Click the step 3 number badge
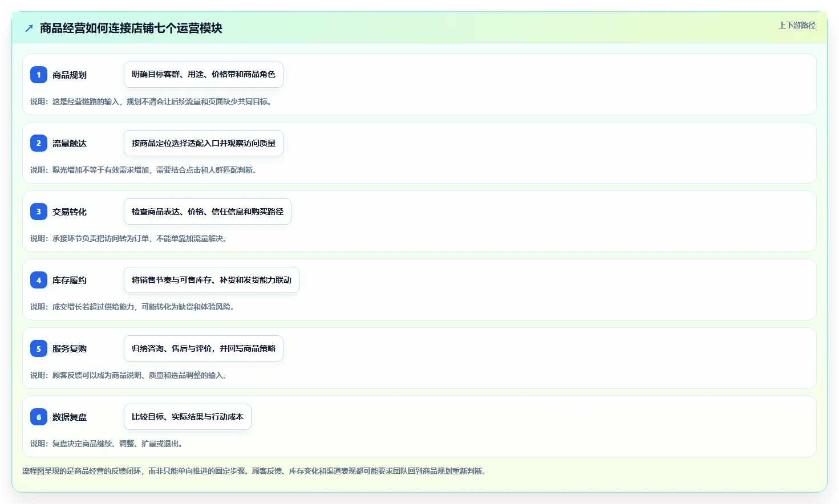Viewport: 839px width, 504px height. 39,212
